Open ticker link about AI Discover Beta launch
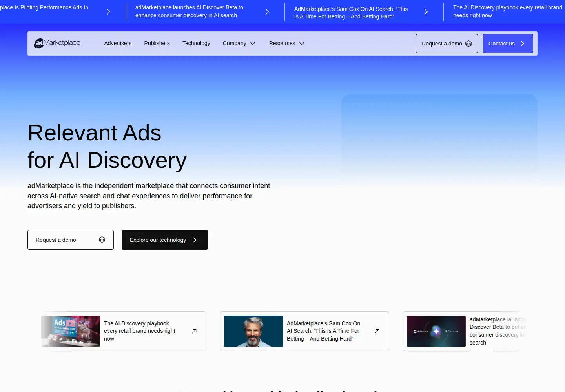 [189, 11]
